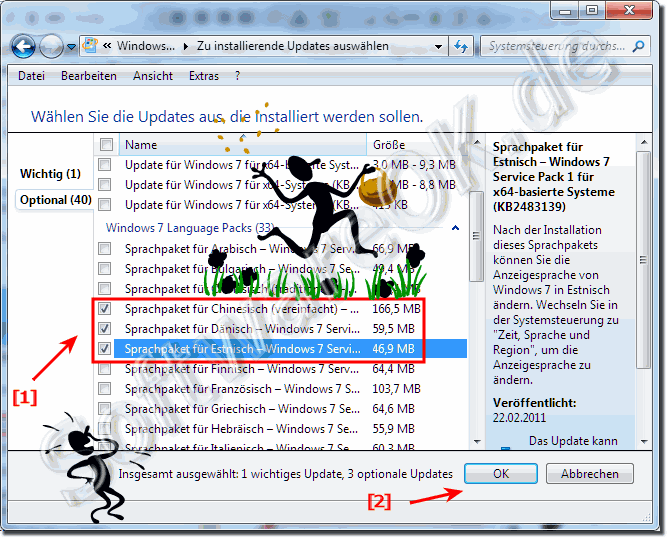The width and height of the screenshot is (667, 538).
Task: Open the ? help menu
Action: click(237, 76)
